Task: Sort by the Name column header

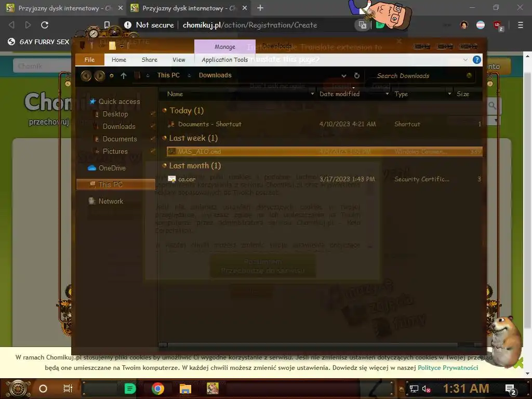Action: coord(175,94)
